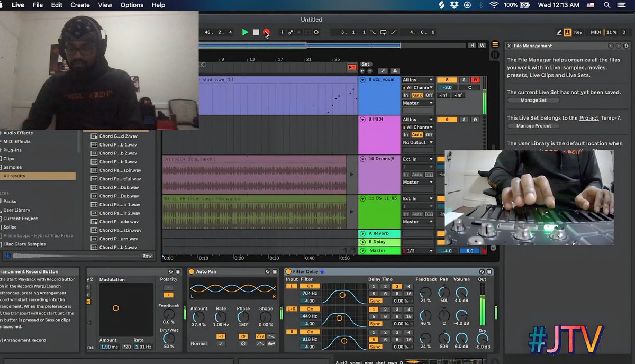Open the Create menu
This screenshot has height=364, width=635.
pyautogui.click(x=80, y=5)
